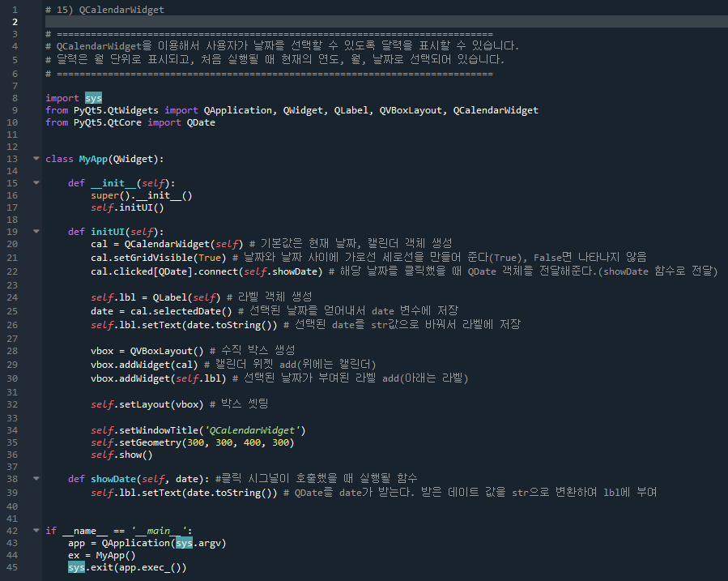
Task: Click line number 45 in the gutter
Action: (x=12, y=567)
